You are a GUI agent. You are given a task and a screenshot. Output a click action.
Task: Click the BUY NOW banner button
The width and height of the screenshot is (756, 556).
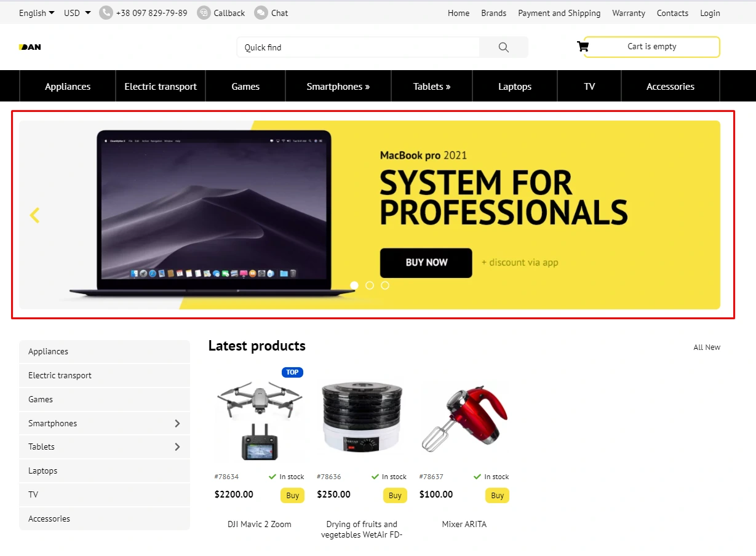point(426,263)
